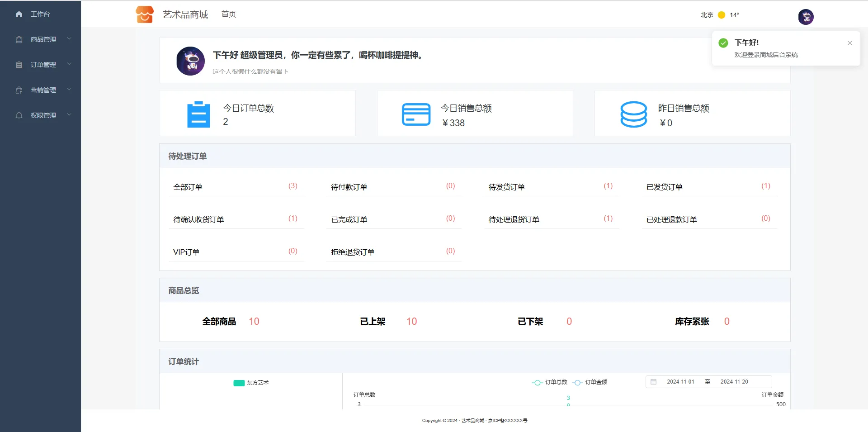Click the start date 2024-11-01 field
Viewport: 868px width, 432px height.
click(x=680, y=382)
